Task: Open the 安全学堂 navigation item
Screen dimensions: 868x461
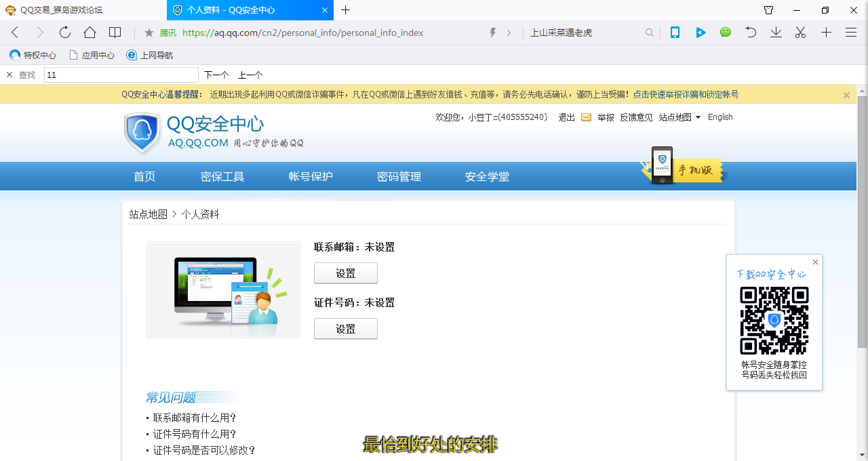Action: click(487, 177)
